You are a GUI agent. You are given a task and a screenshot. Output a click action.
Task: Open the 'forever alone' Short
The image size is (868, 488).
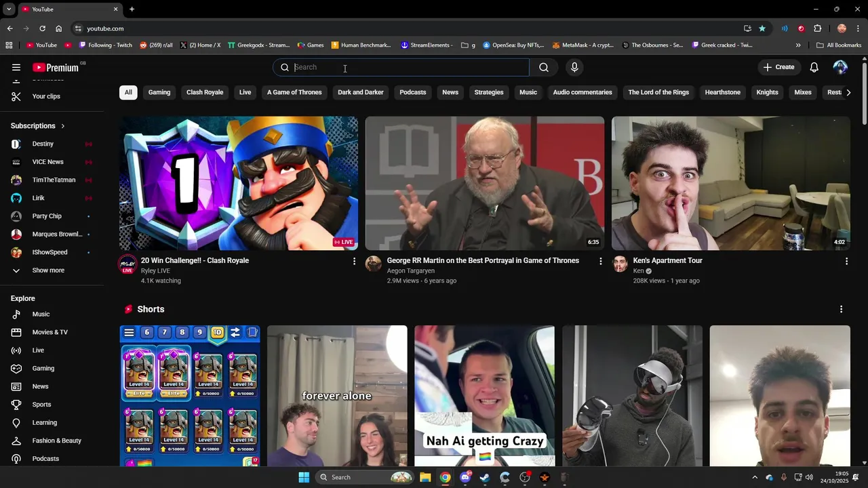337,396
